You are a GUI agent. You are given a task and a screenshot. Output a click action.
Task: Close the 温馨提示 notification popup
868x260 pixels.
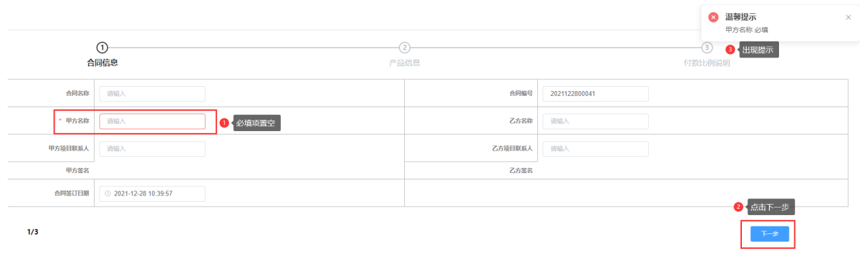pyautogui.click(x=848, y=17)
